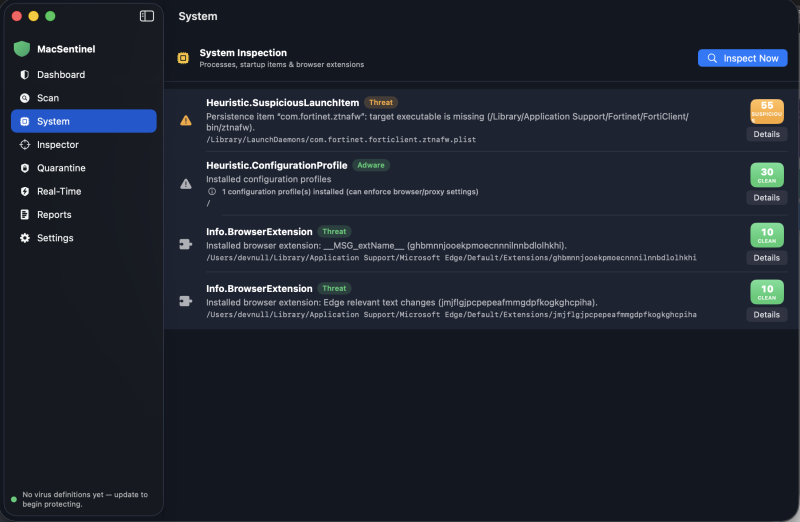Screen dimensions: 800x522
Task: Click the MacSentinel green shield logo
Action: click(22, 49)
